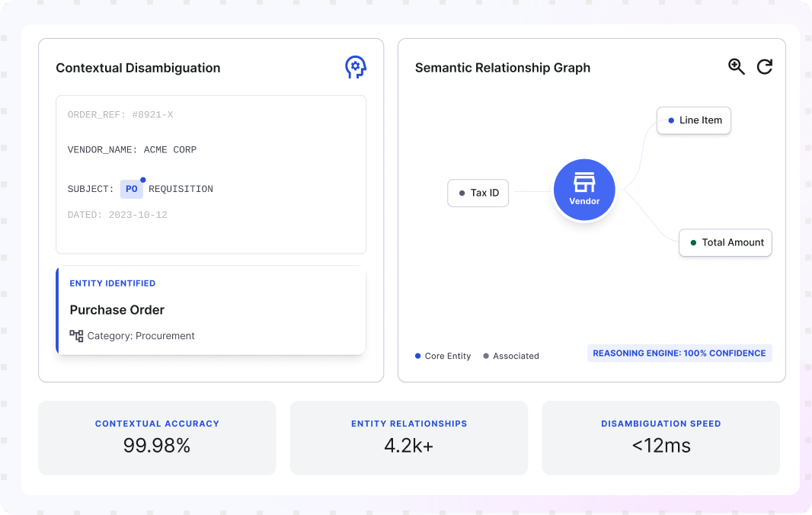The height and width of the screenshot is (515, 812).
Task: Click the 4.2k+ entity relationships value
Action: pos(408,446)
